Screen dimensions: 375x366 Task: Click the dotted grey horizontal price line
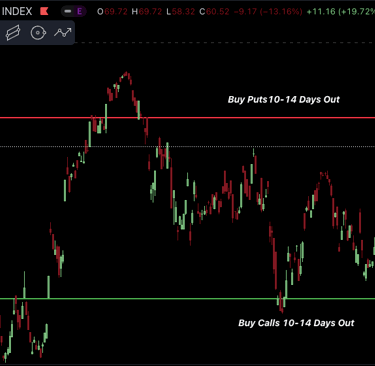[187, 146]
